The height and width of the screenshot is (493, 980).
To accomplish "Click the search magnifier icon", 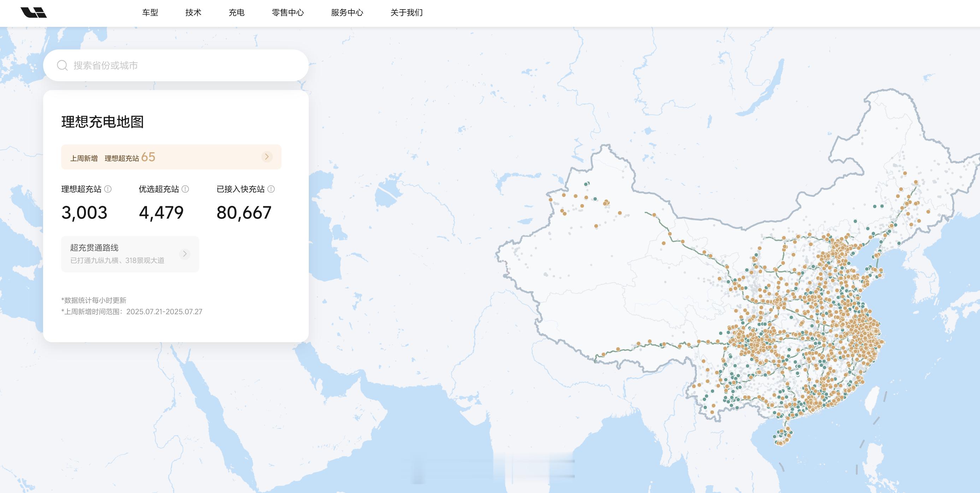I will (63, 65).
